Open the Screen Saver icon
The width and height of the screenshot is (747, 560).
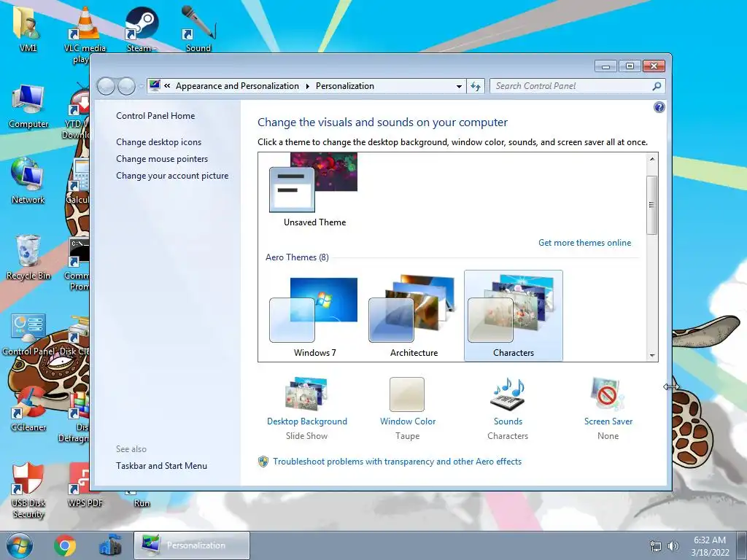608,394
